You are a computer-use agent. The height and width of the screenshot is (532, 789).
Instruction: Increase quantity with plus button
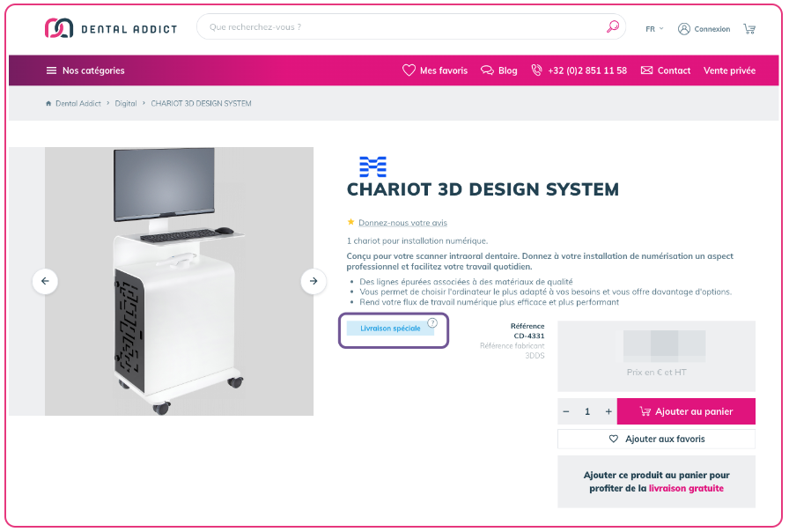608,411
